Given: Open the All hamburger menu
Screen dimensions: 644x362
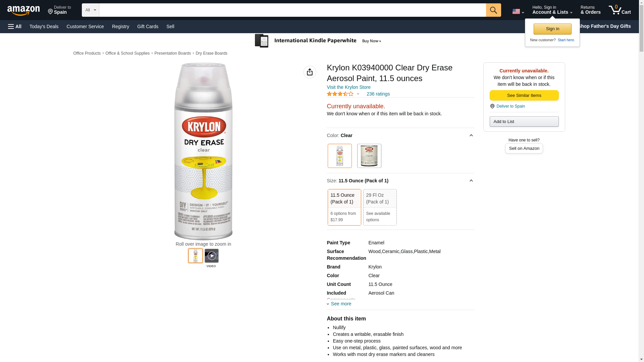Looking at the screenshot, I should (x=15, y=26).
